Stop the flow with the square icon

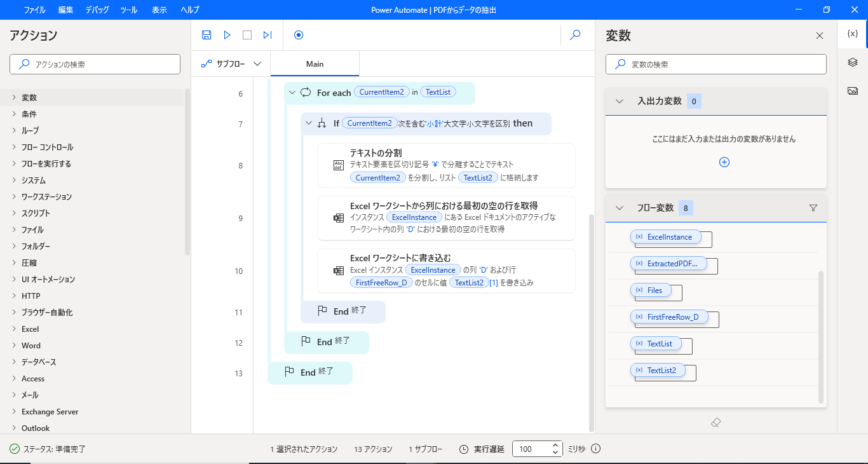[247, 35]
